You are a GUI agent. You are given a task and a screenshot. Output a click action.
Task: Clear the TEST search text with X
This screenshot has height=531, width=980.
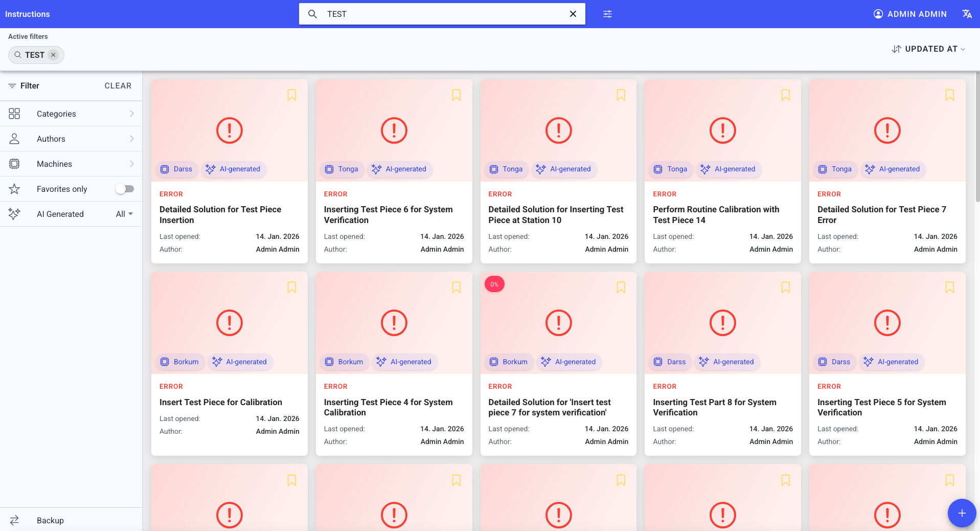coord(573,14)
